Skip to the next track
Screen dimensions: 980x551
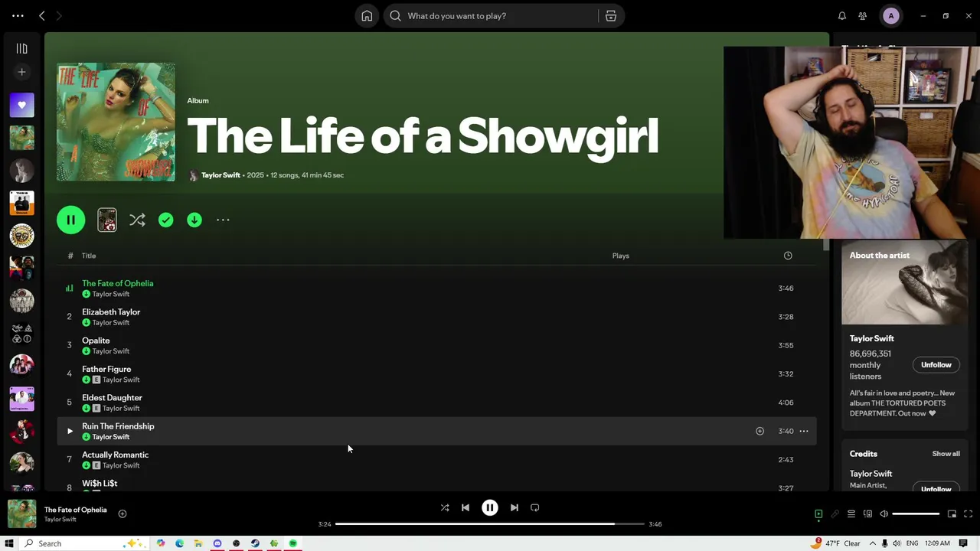tap(514, 507)
